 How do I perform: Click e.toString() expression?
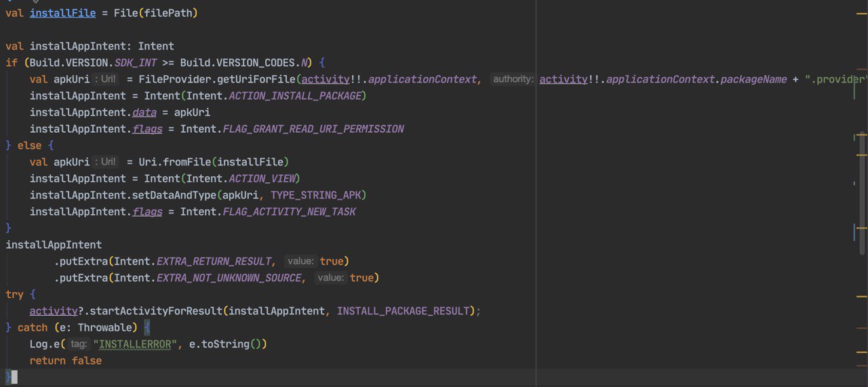(x=225, y=344)
